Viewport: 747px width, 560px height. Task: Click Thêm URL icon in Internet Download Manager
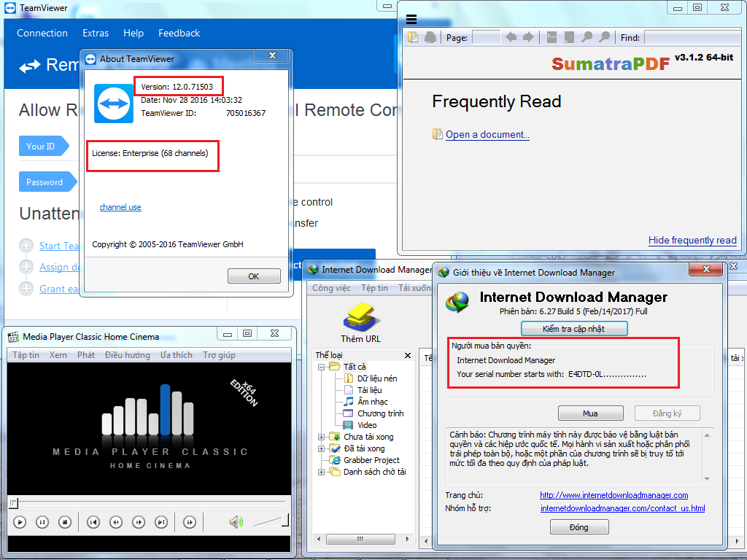pos(360,322)
